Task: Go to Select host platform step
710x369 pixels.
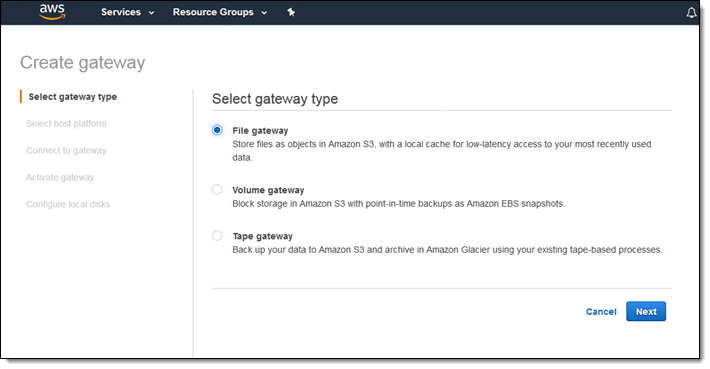Action: [66, 124]
